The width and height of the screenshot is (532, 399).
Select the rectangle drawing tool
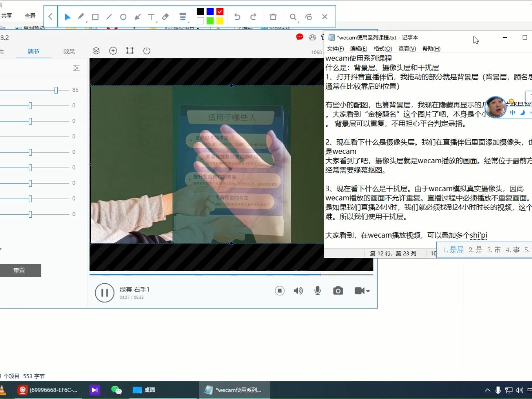click(95, 17)
